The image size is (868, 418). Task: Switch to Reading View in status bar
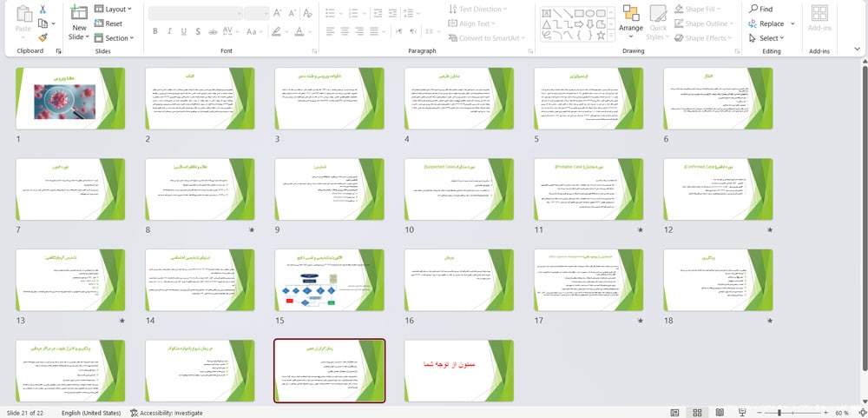tap(720, 413)
